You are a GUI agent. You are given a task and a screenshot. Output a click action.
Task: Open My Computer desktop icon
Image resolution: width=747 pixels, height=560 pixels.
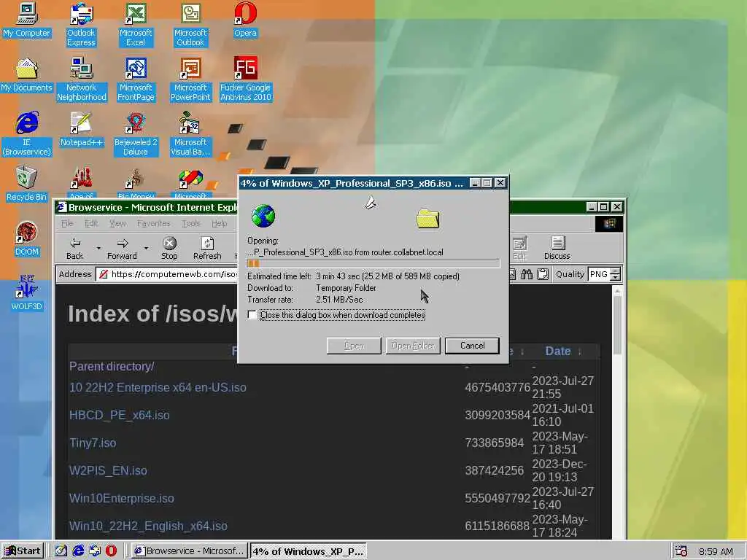coord(26,20)
